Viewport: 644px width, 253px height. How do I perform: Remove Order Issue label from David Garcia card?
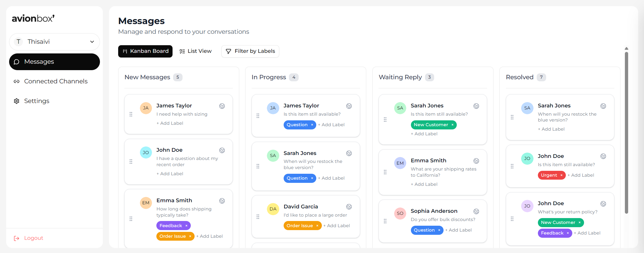(x=317, y=226)
